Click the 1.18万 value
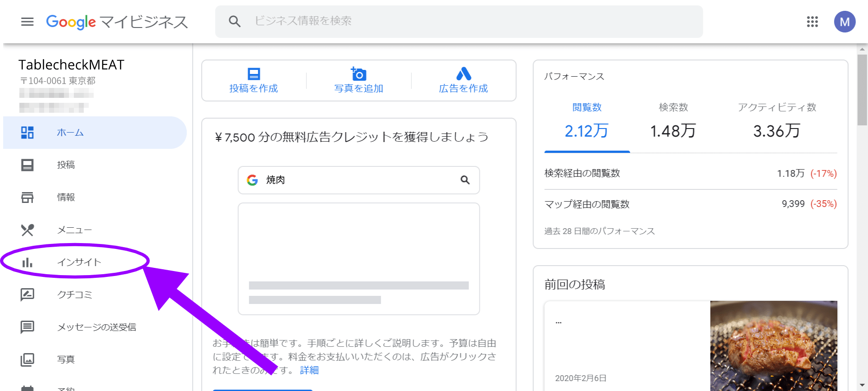Screen dimensions: 868x391 pyautogui.click(x=791, y=174)
